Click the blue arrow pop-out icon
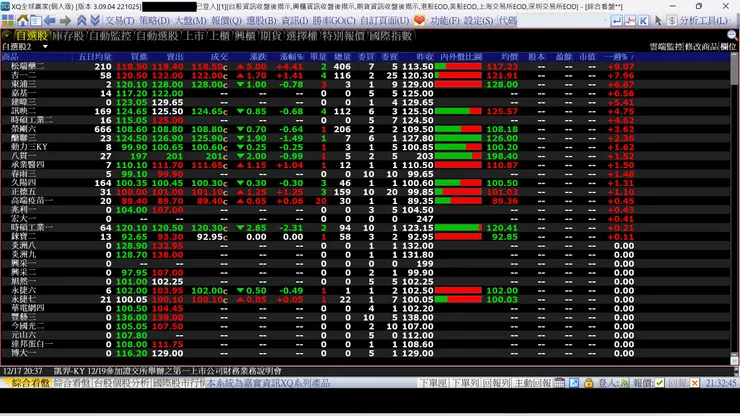This screenshot has width=740, height=416. point(574,383)
